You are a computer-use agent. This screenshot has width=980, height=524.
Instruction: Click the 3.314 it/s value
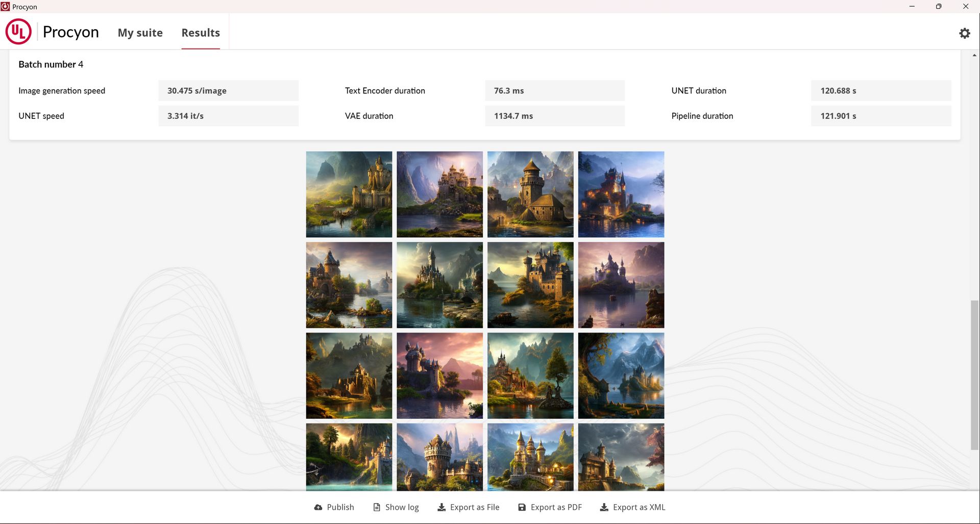pyautogui.click(x=185, y=116)
